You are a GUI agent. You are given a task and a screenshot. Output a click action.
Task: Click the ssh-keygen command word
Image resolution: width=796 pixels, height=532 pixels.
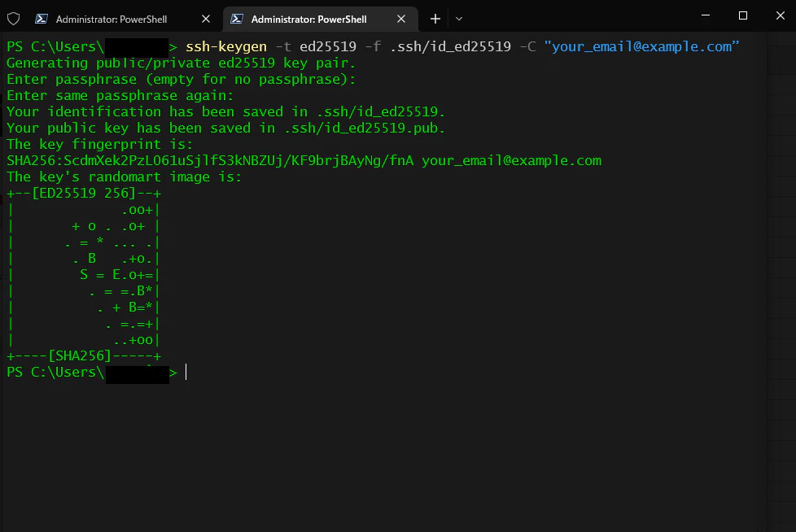point(226,46)
